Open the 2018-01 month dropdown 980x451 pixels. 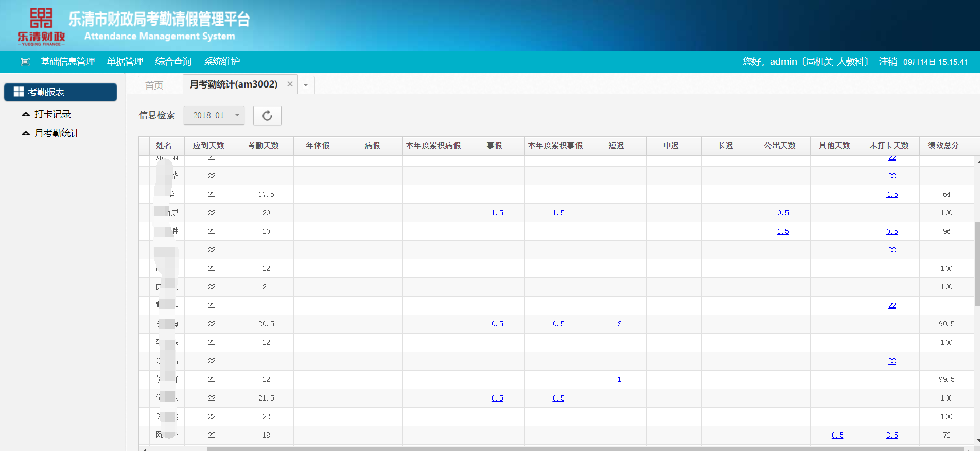coord(214,115)
